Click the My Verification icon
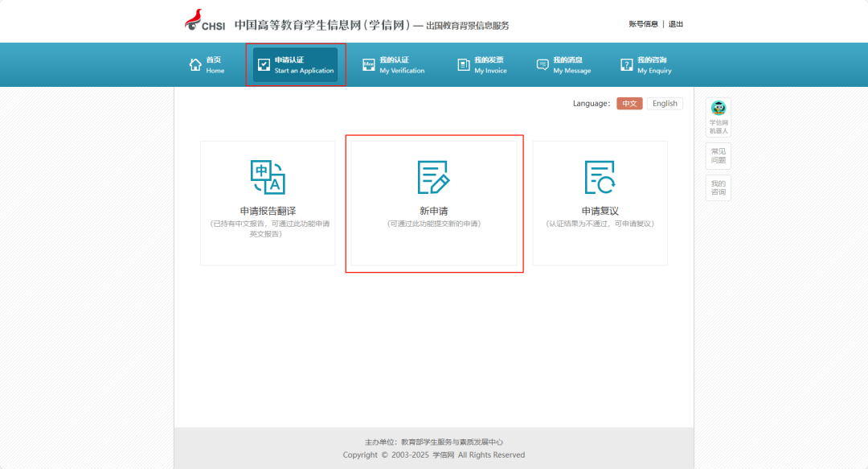This screenshot has height=469, width=868. 369,65
